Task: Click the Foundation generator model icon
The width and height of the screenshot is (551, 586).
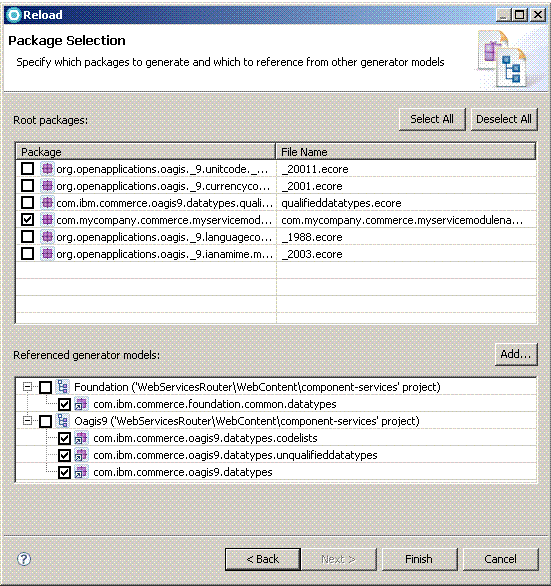Action: 62,387
